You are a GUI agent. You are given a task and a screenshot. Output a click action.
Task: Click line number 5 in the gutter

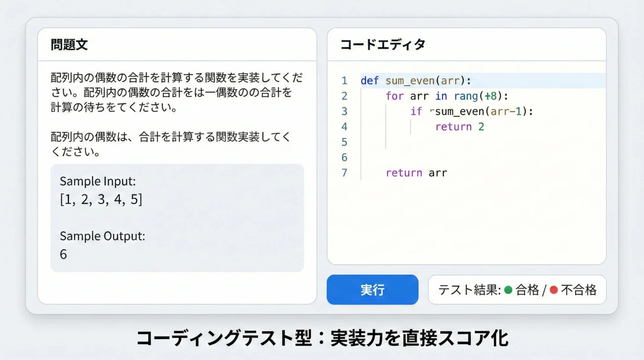click(344, 142)
